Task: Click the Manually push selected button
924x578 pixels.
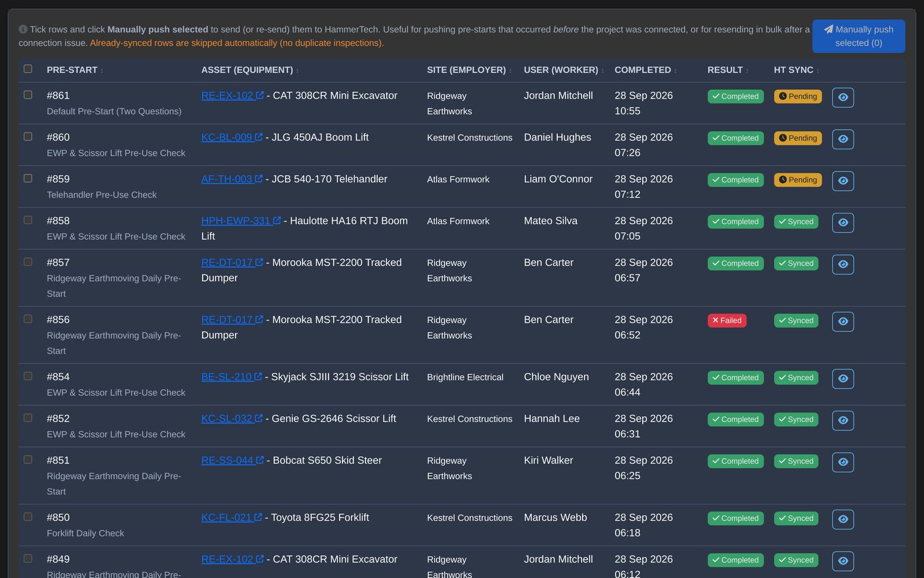Action: pyautogui.click(x=858, y=36)
